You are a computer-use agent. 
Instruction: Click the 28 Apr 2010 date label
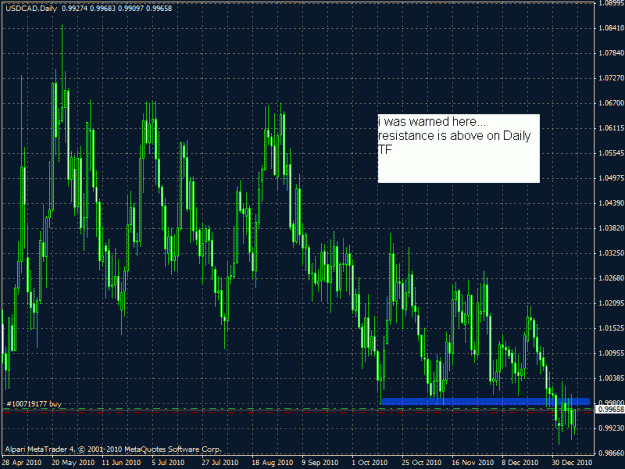point(22,463)
